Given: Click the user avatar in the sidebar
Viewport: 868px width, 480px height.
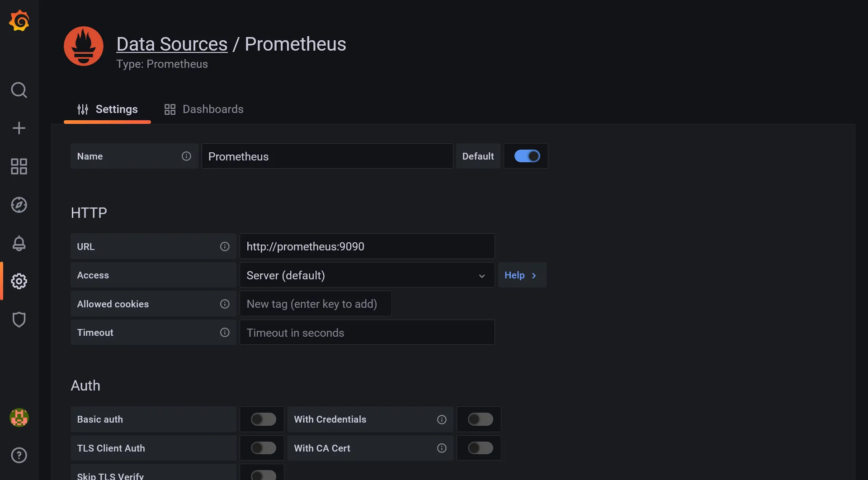Looking at the screenshot, I should (19, 418).
